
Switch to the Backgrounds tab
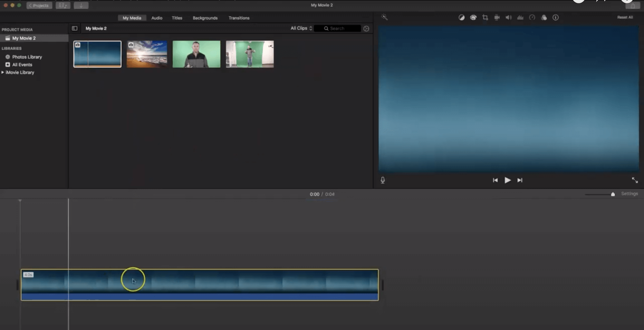(205, 18)
